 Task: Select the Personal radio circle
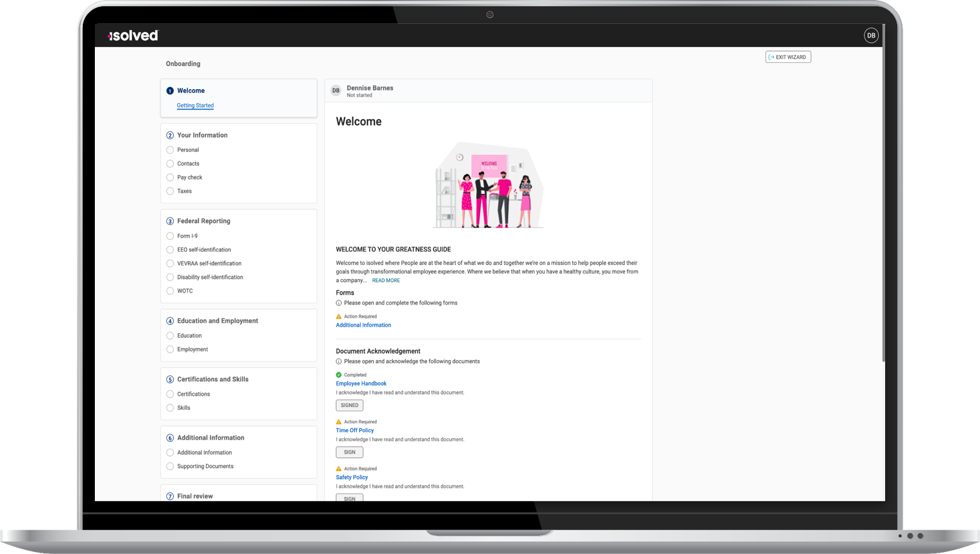click(x=170, y=149)
